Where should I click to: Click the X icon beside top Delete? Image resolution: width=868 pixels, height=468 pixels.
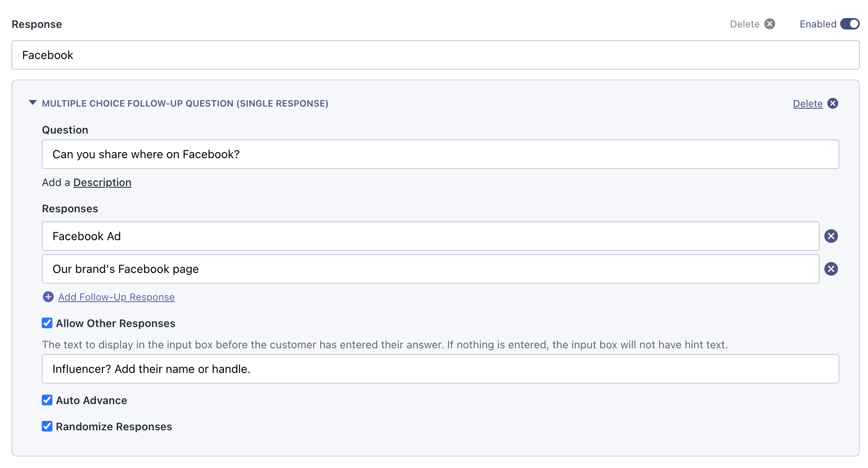770,24
